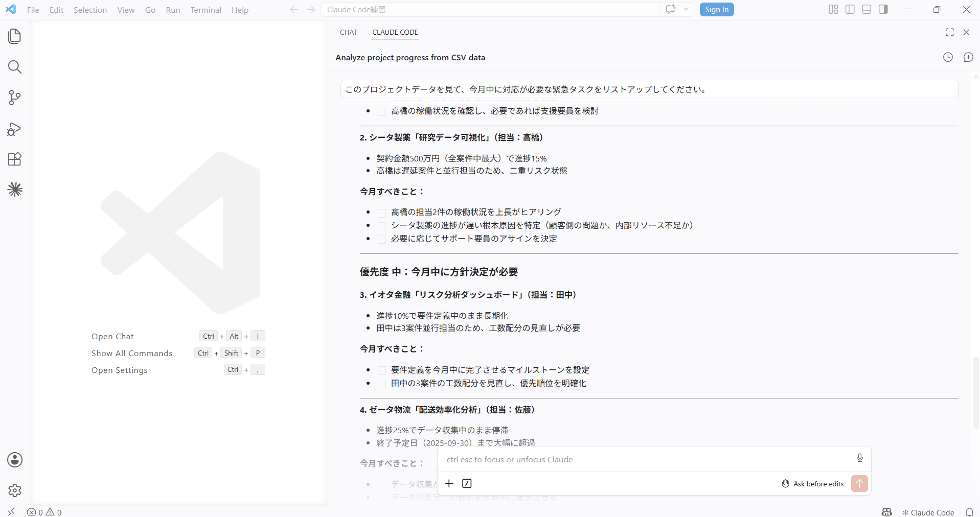Image resolution: width=980 pixels, height=517 pixels.
Task: Open errors and warnings in status bar
Action: tap(44, 512)
